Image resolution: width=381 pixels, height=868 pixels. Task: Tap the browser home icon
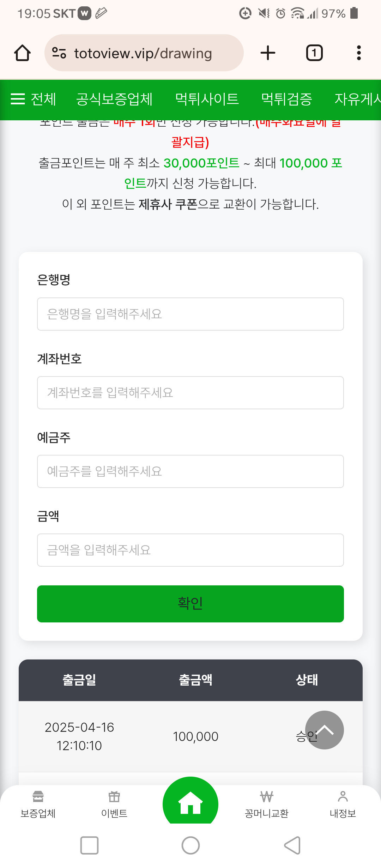tap(22, 53)
